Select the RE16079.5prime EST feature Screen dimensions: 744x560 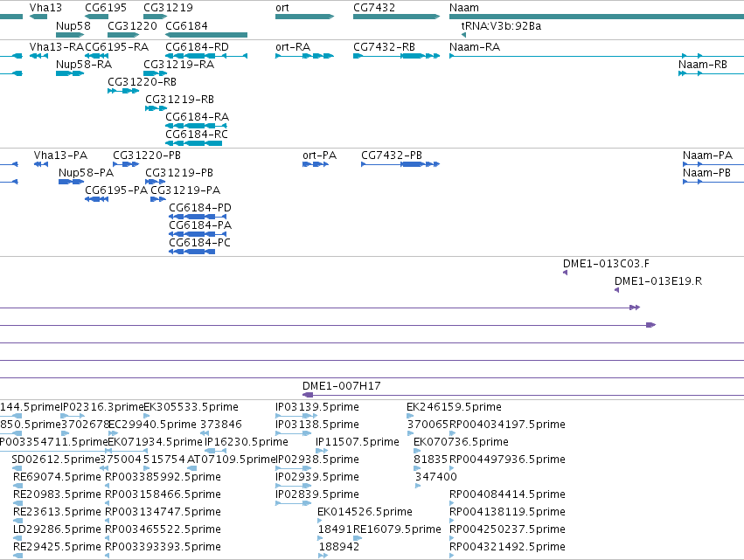point(358,538)
